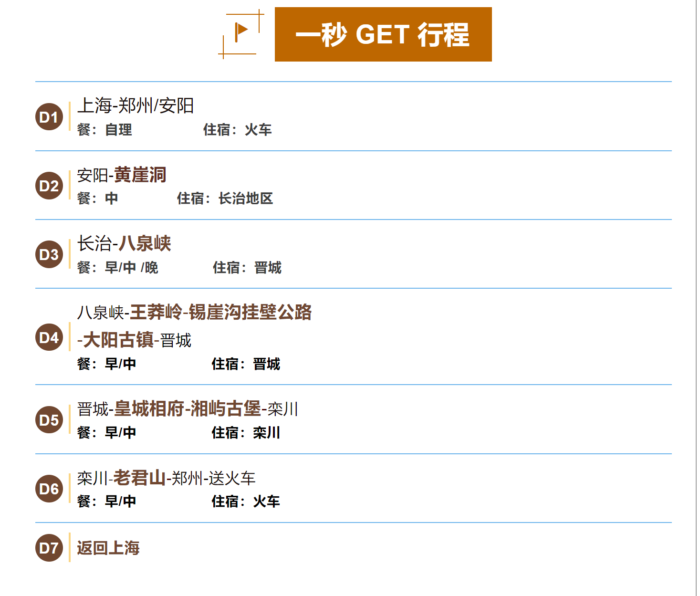Click the 上海-郑州/安阳 route title

pyautogui.click(x=136, y=106)
